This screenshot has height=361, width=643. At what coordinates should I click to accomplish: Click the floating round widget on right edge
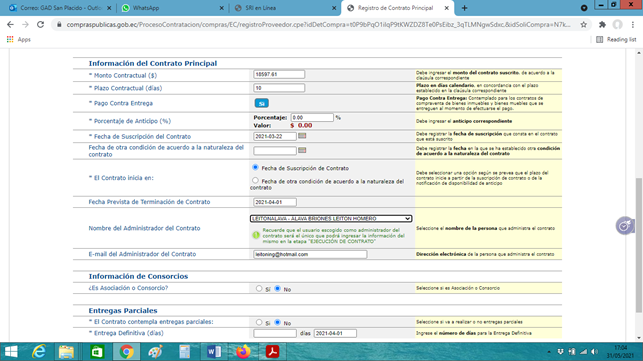[x=625, y=226]
